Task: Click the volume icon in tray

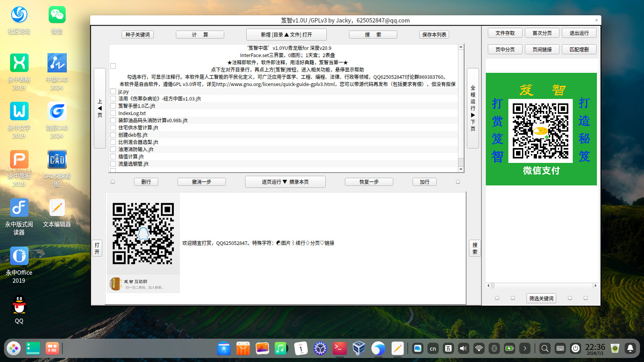Action: click(x=463, y=348)
